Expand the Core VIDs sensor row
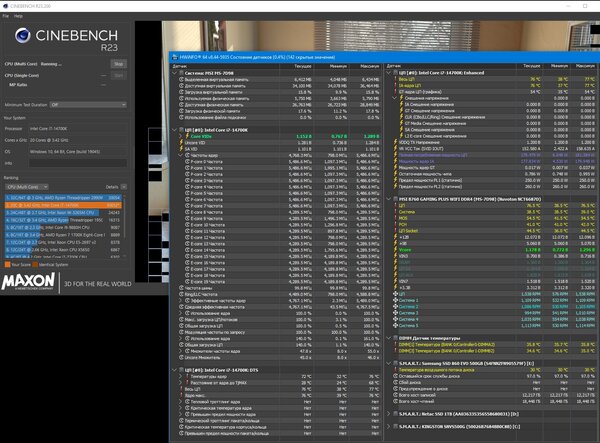Screen dimensions: 600x443 [x=181, y=136]
